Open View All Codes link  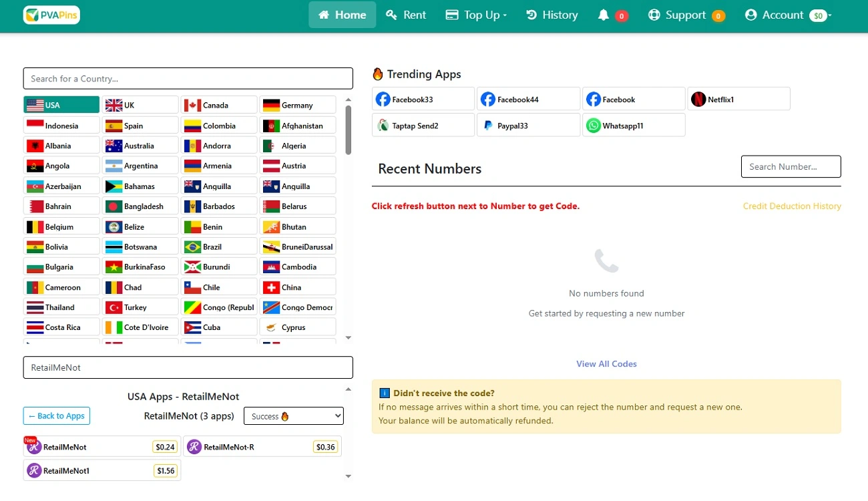click(606, 364)
